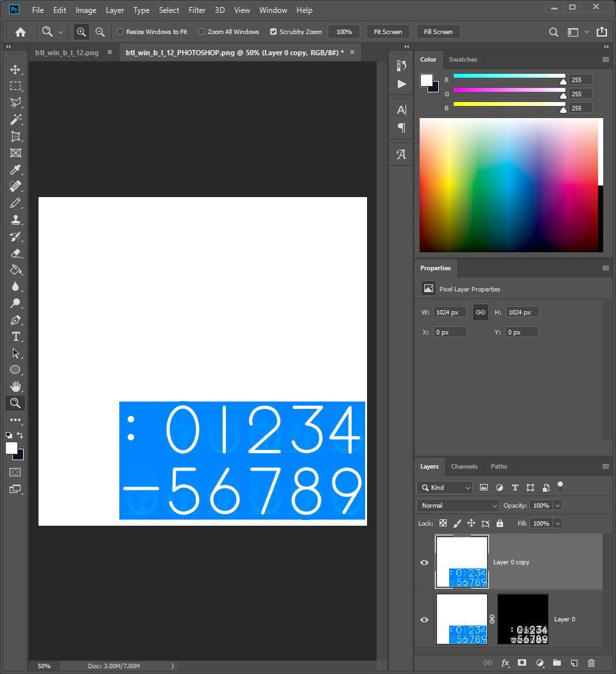Add a layer style with fx icon
Screen dimensions: 616x674
[505, 663]
